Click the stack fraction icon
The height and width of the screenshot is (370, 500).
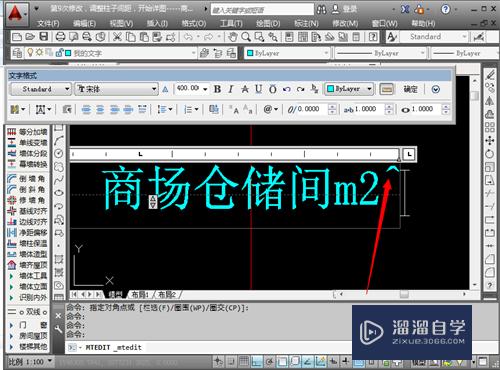[314, 89]
